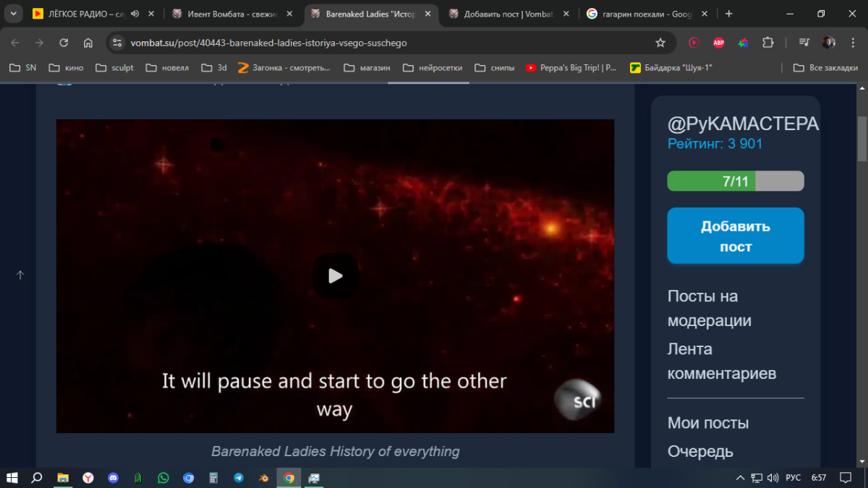Open File Explorer from the taskbar

(63, 478)
